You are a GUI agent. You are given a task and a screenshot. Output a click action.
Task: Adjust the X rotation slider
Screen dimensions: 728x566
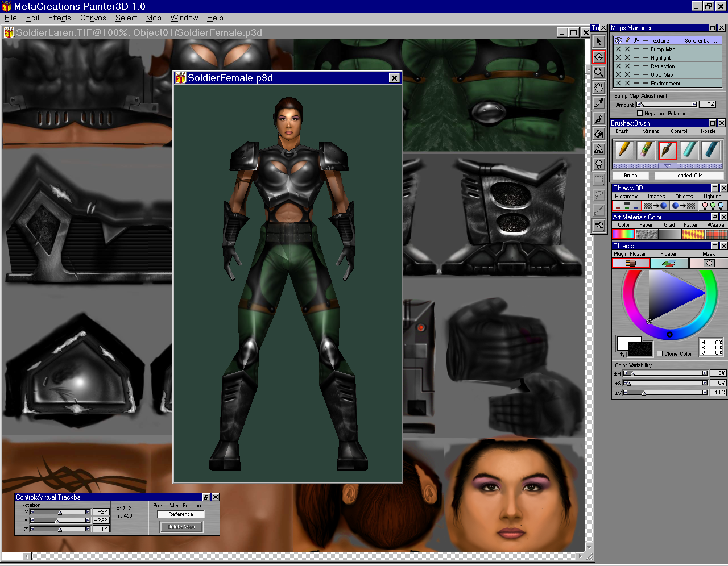tap(60, 512)
